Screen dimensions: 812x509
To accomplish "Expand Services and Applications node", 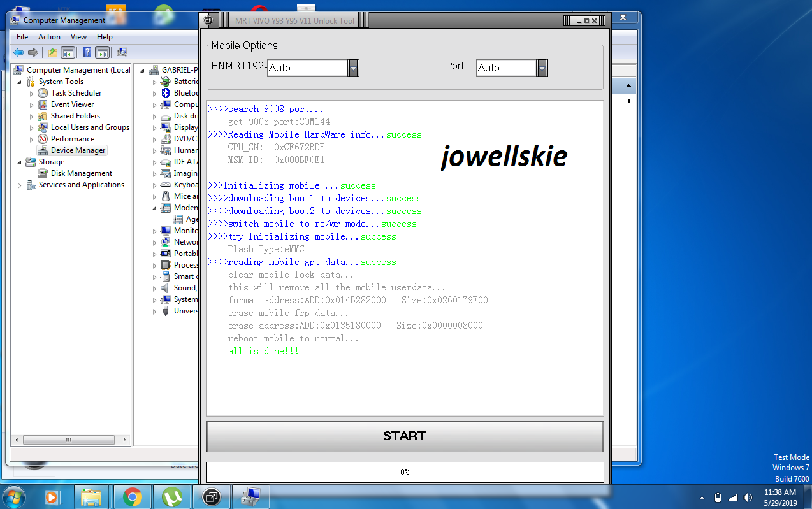I will (x=20, y=185).
